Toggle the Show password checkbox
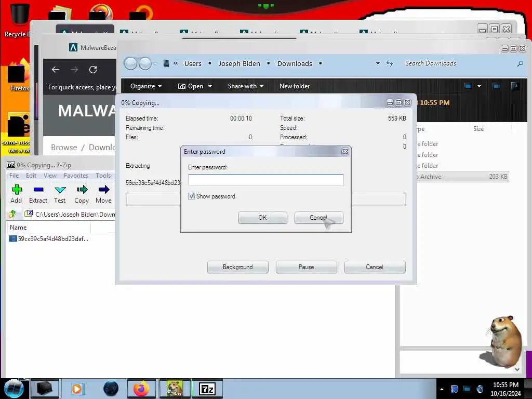The image size is (532, 399). point(191,196)
